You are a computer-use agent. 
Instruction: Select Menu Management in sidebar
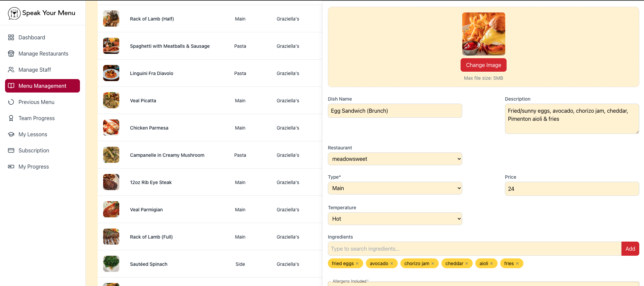(42, 86)
